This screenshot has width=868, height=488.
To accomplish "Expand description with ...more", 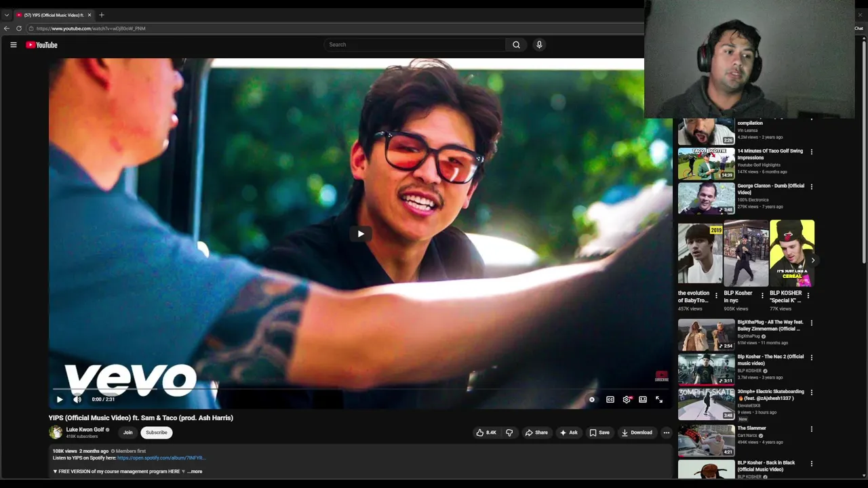I will tap(195, 472).
